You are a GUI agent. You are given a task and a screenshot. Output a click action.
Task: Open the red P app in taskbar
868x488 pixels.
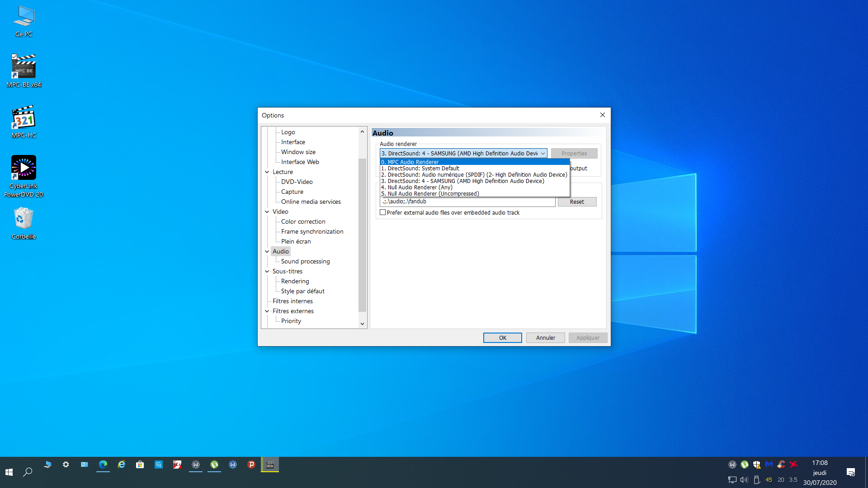point(251,465)
